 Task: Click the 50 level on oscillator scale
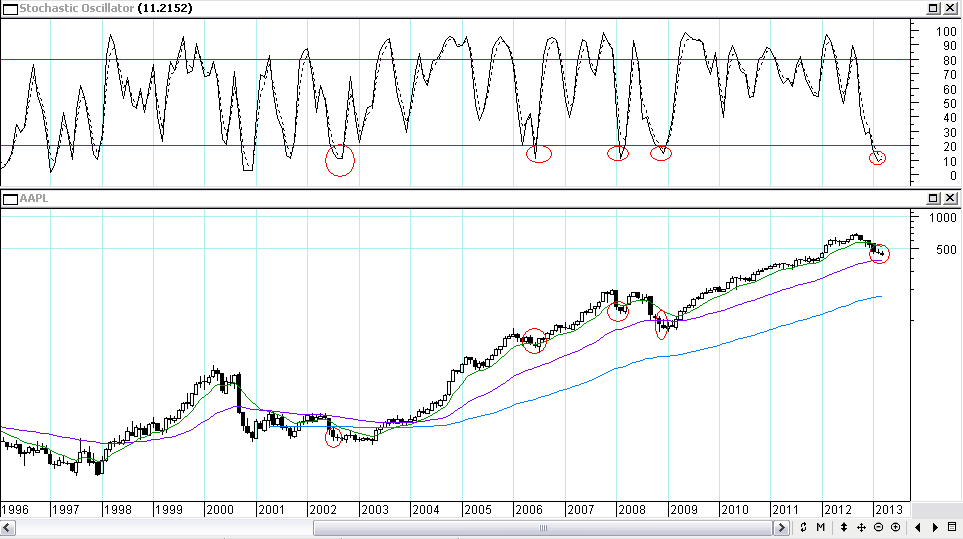click(x=950, y=104)
